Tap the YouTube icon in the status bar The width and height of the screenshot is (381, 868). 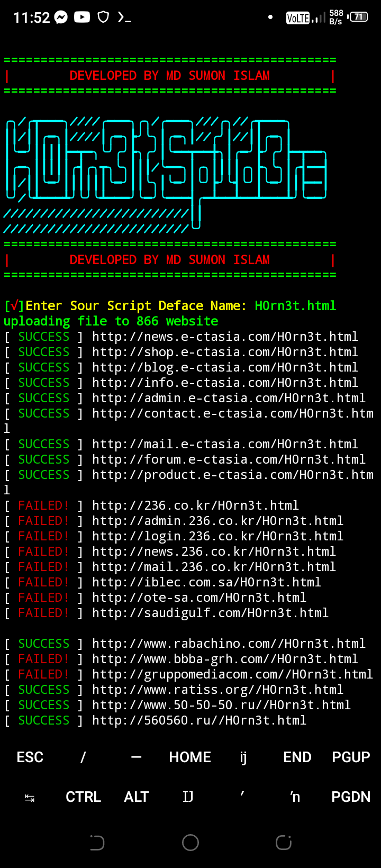[x=82, y=16]
